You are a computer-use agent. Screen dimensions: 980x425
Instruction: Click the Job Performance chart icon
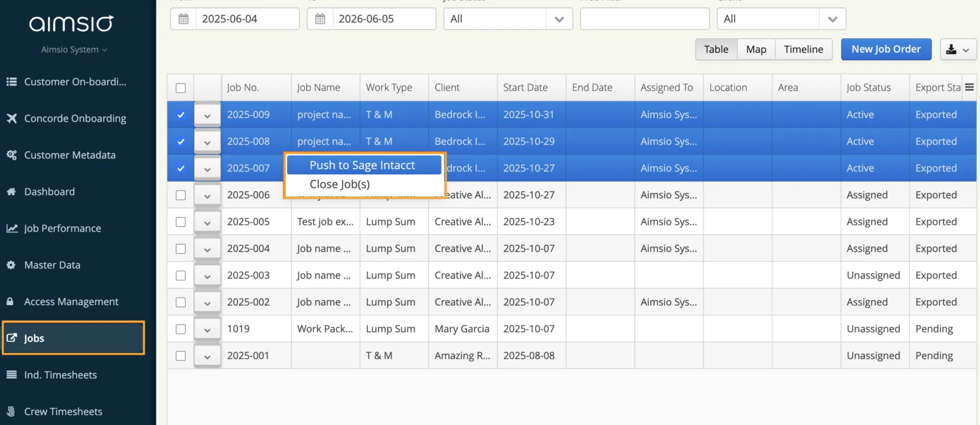[x=12, y=229]
